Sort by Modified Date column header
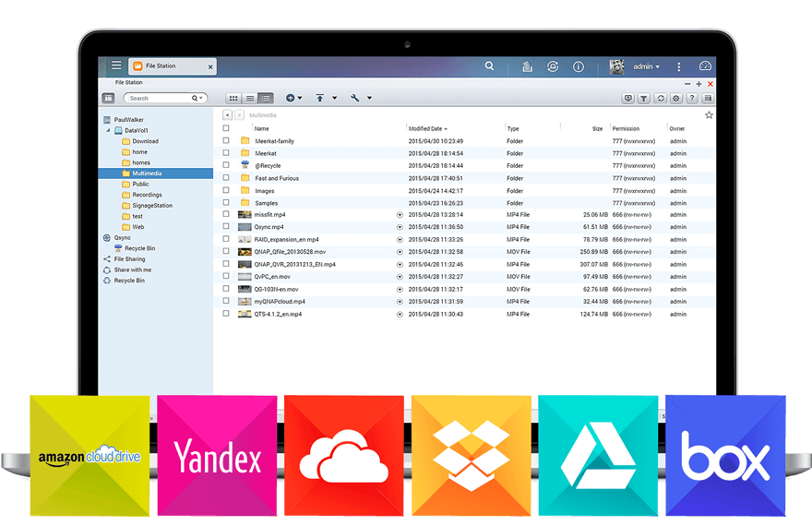Viewport: 812px width, 526px height. point(427,128)
